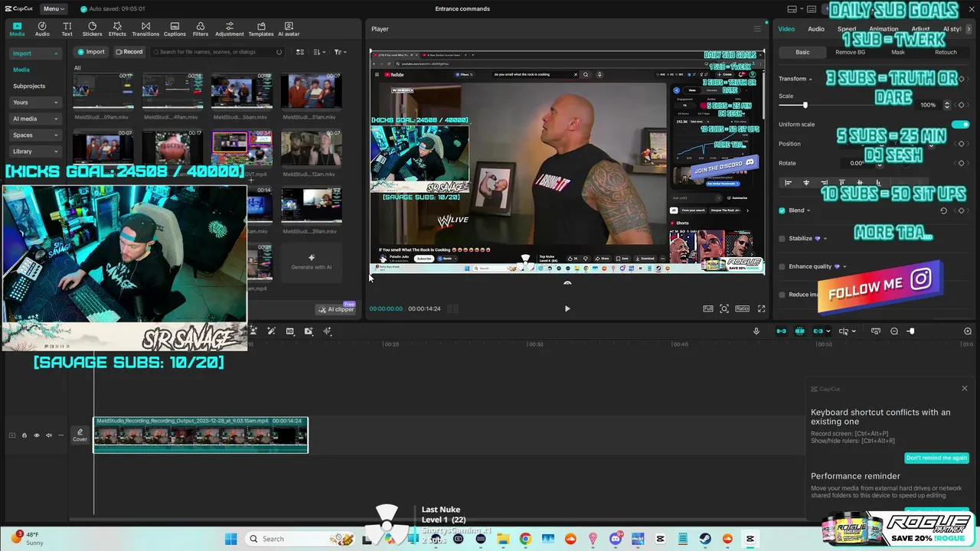This screenshot has width=980, height=551.
Task: Lock the main video track
Action: click(x=24, y=435)
